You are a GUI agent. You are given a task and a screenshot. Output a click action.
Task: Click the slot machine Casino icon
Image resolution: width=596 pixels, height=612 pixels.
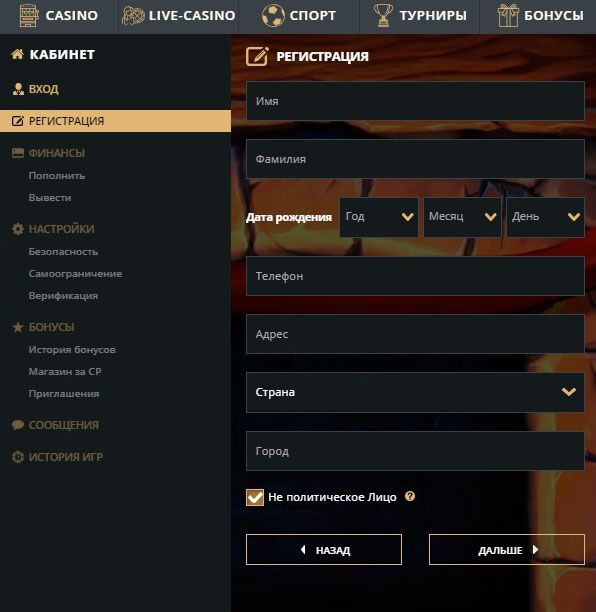tap(29, 16)
